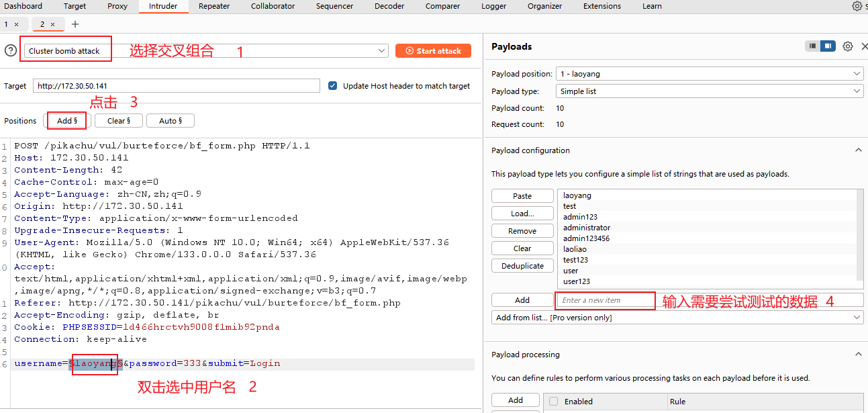
Task: Go to the Decoder tab
Action: click(389, 6)
